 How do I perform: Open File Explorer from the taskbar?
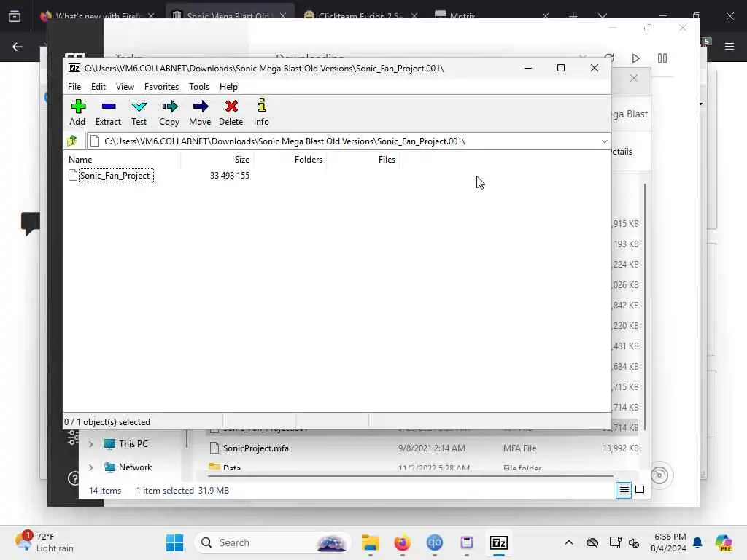370,542
